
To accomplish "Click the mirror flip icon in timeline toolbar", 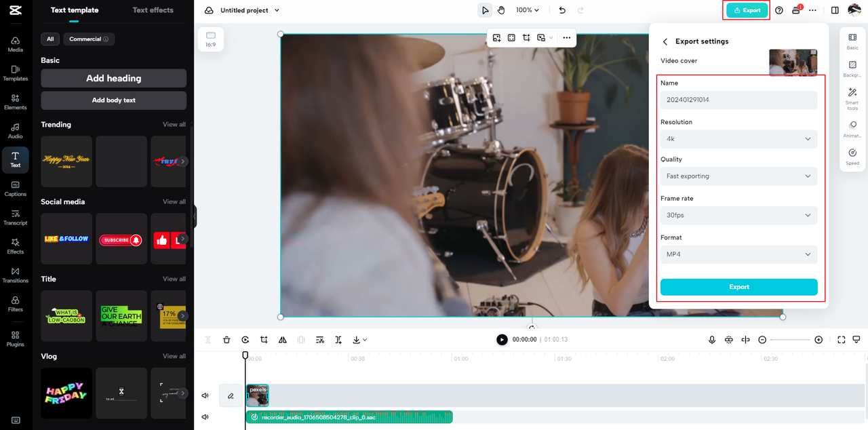I will [x=282, y=340].
